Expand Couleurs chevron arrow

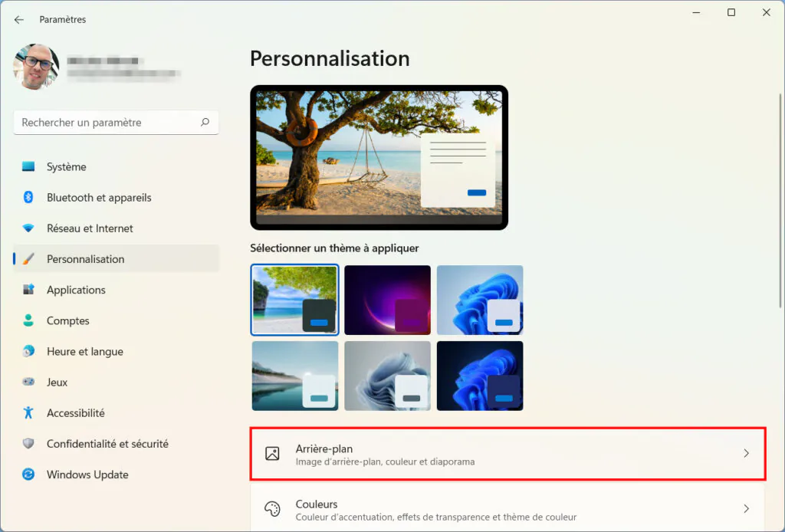click(746, 509)
